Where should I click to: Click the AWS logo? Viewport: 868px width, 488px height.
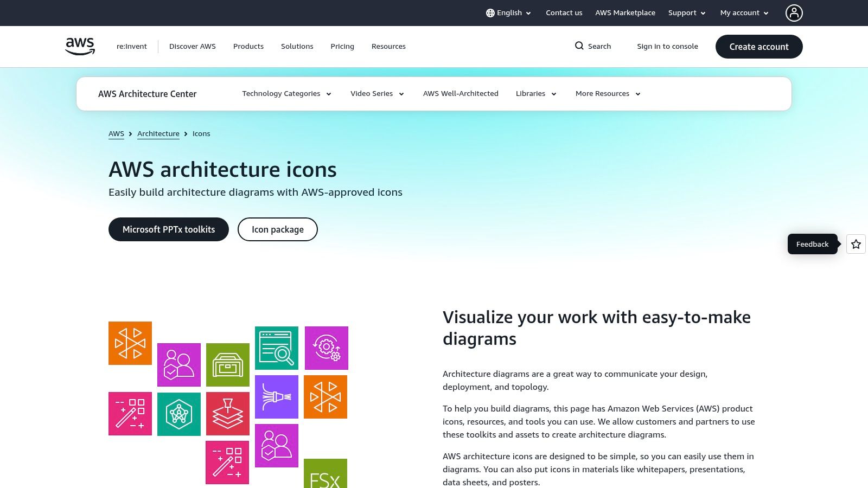[80, 46]
